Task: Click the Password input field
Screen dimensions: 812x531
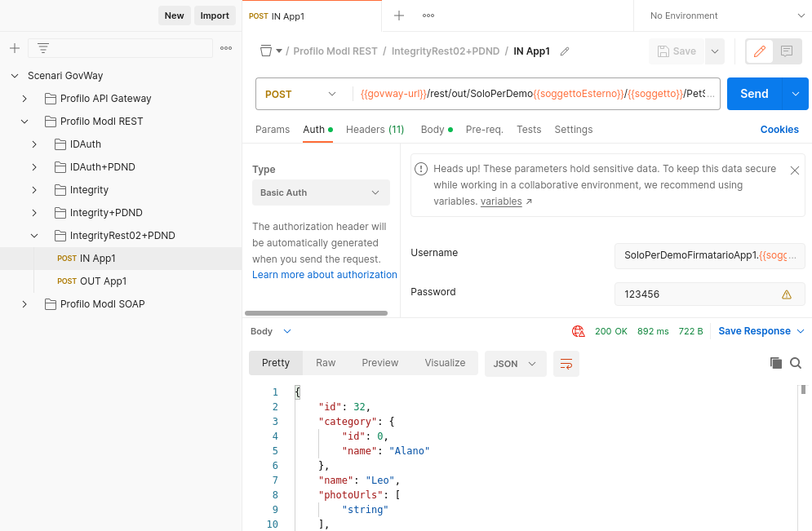Action: pyautogui.click(x=709, y=294)
